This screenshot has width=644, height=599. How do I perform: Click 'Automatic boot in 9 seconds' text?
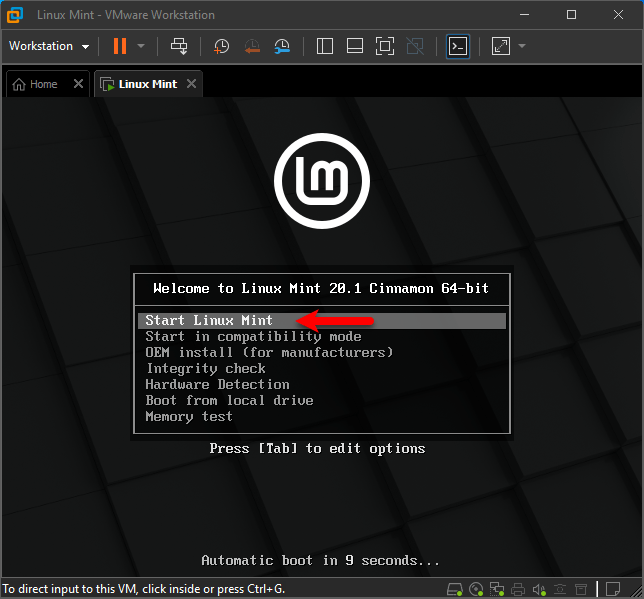(x=320, y=560)
